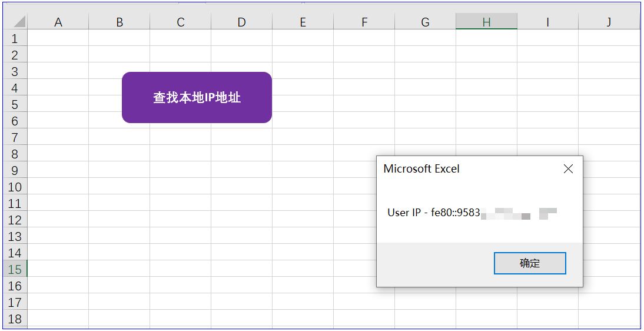Click cell A1
Screen dimensions: 644x331
58,38
